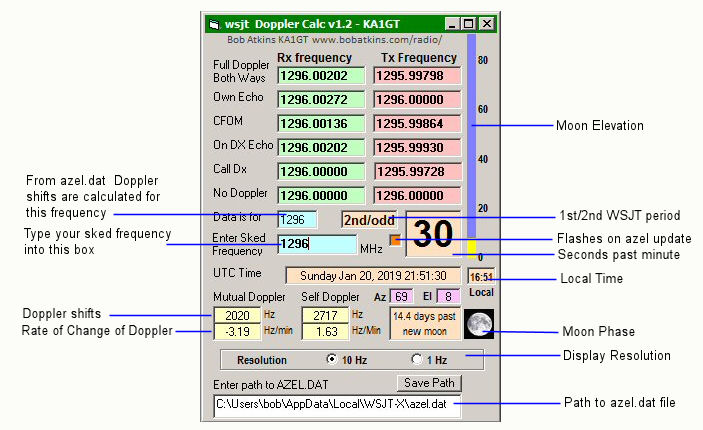Click the Enter Sked Frequency input box
The image size is (703, 430).
(317, 244)
